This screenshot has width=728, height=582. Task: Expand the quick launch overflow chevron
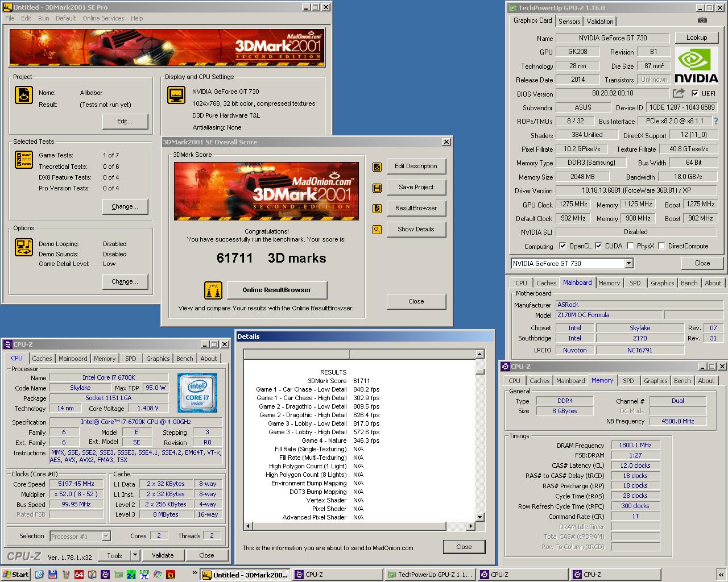[195, 572]
